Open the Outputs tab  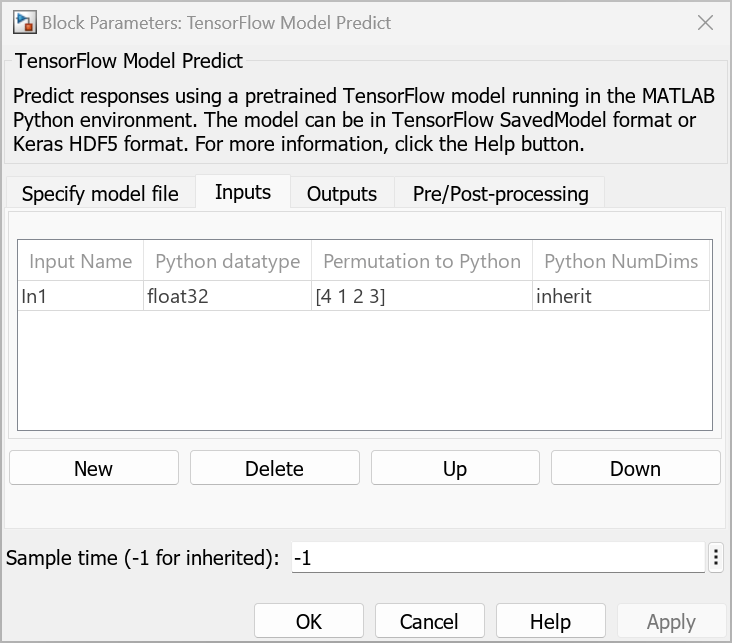tap(342, 194)
